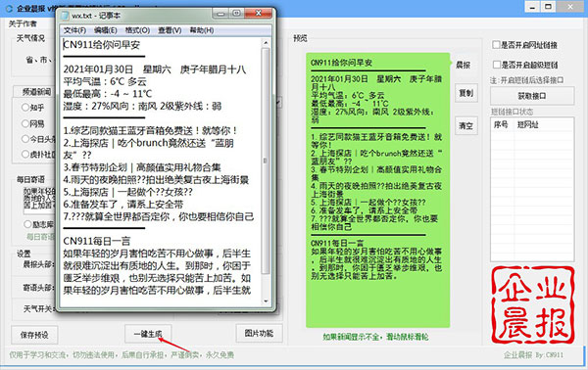Image resolution: width=588 pixels, height=370 pixels.
Task: Click the Notepad scrollbar up arrow
Action: (x=266, y=43)
